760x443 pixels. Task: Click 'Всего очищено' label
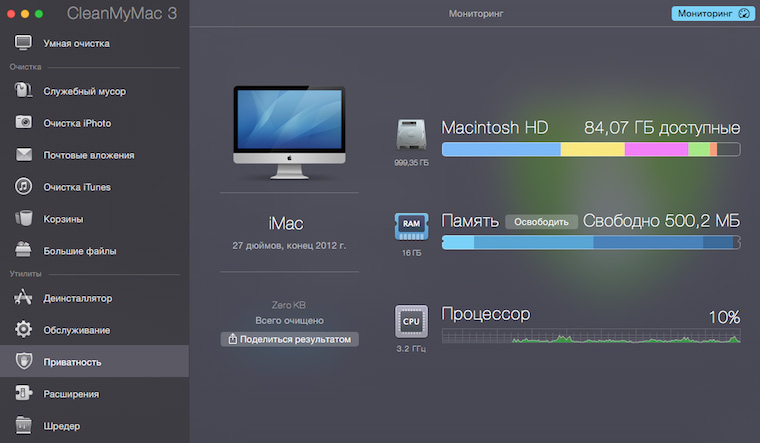coord(289,320)
